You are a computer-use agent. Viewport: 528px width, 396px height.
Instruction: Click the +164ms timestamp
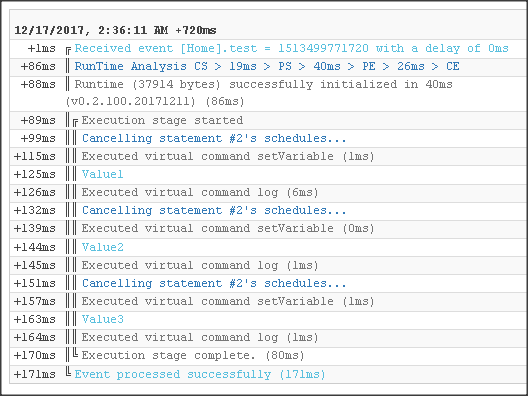[35, 337]
